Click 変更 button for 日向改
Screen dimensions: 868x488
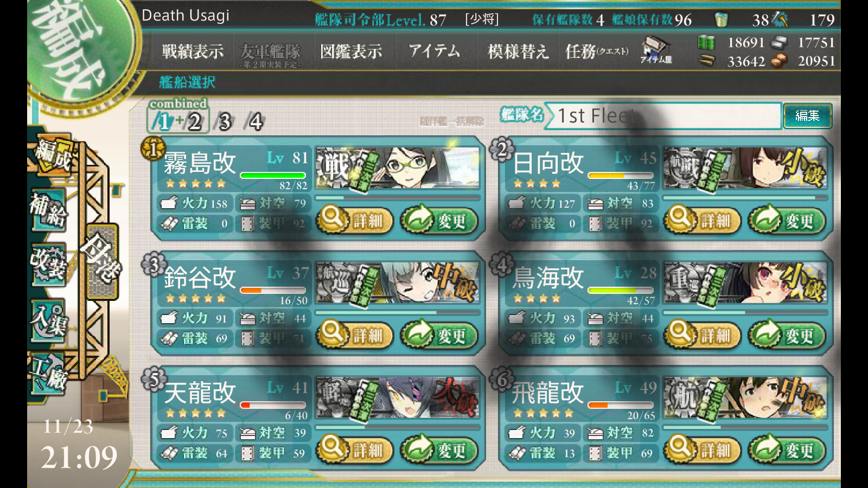[787, 220]
